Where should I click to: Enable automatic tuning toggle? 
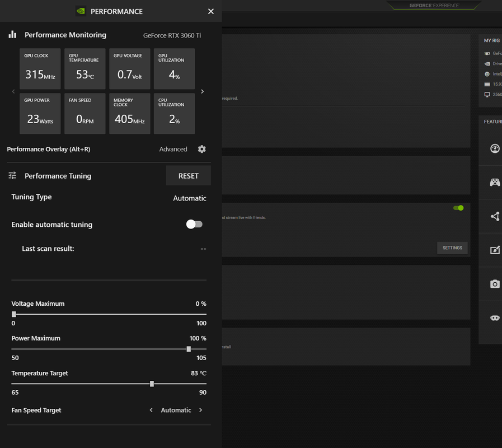click(194, 225)
